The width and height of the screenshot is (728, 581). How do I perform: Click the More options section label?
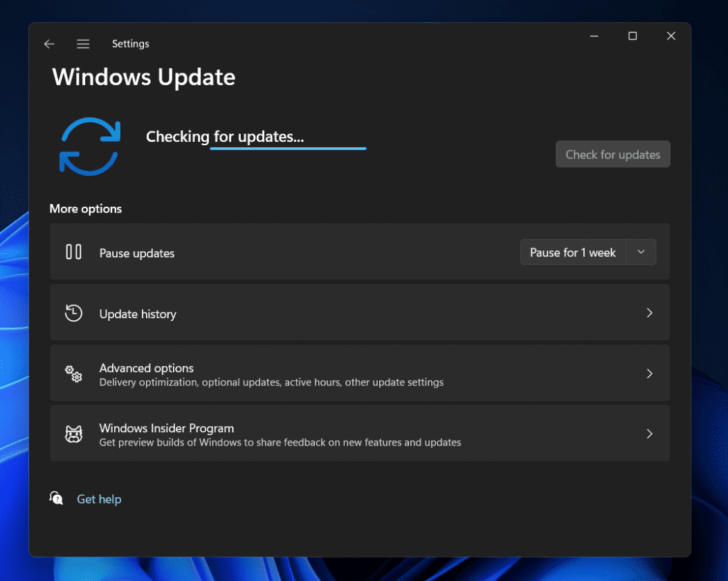click(85, 208)
